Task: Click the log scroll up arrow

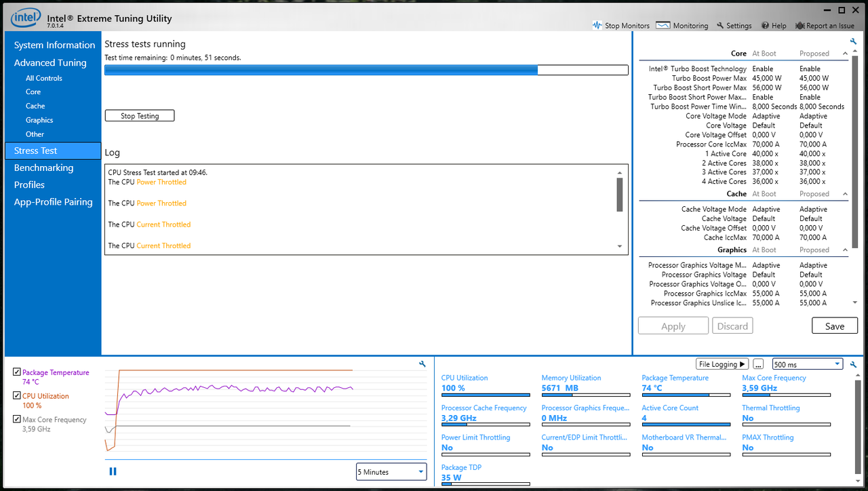Action: coord(619,173)
